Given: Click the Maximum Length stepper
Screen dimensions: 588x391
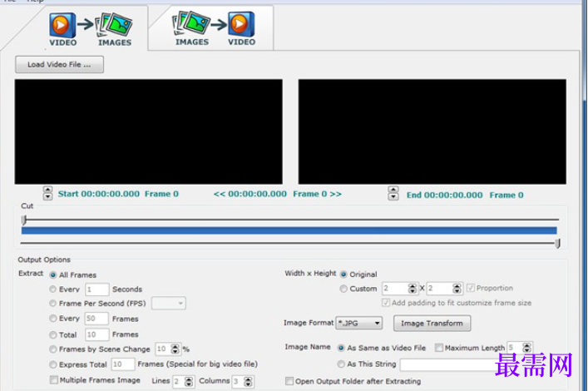Looking at the screenshot, I should click(x=527, y=348).
